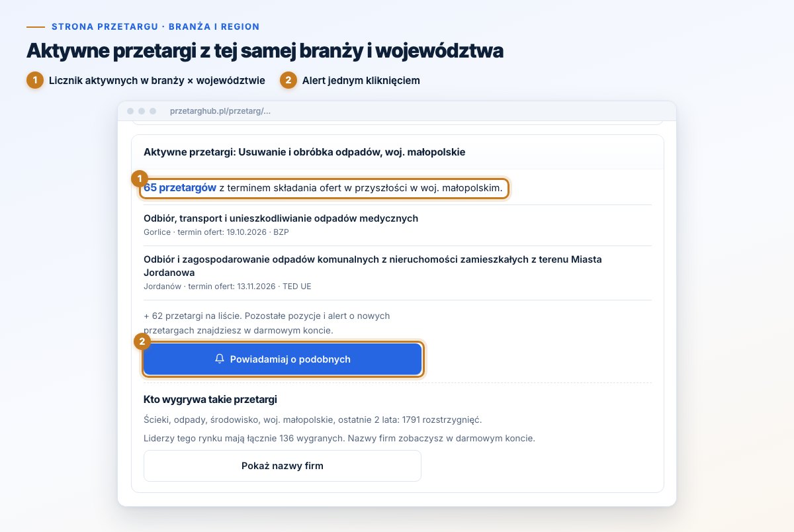Click the line mentioning '1791 rozstrzygnięć'
The image size is (794, 532).
coord(313,420)
